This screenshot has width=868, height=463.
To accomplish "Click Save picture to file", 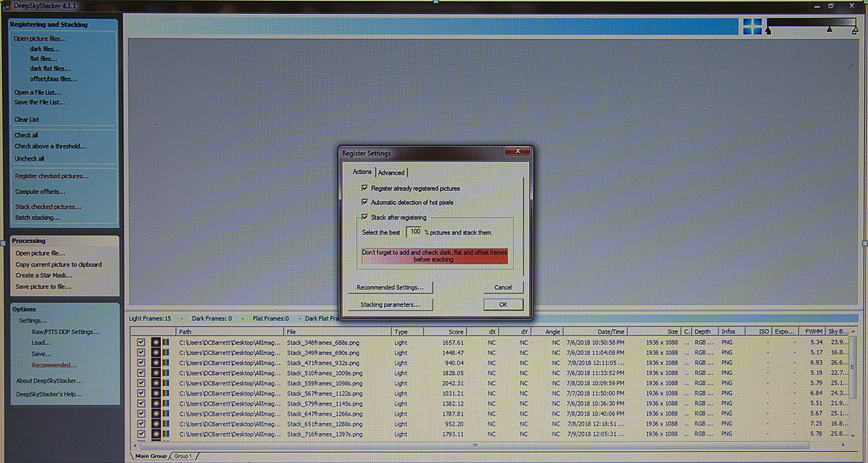I will [x=43, y=287].
